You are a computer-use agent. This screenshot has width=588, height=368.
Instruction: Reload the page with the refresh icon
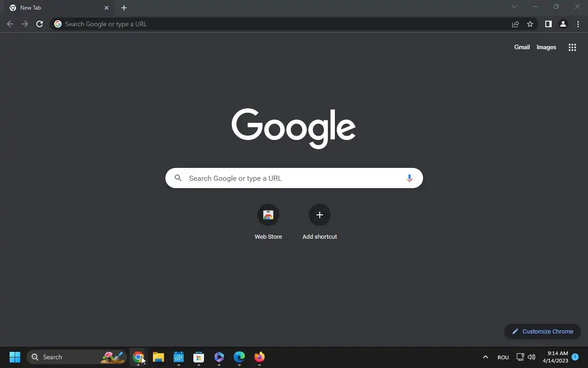40,24
